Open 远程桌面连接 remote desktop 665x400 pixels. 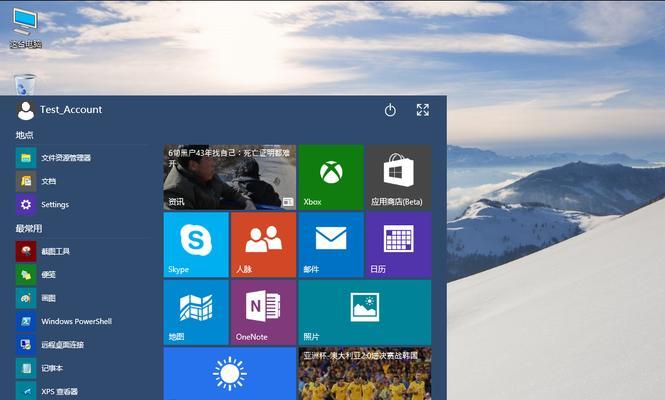click(81, 344)
